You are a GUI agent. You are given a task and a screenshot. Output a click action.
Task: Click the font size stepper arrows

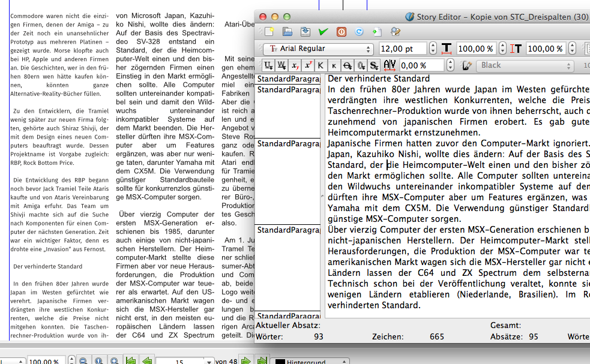432,49
